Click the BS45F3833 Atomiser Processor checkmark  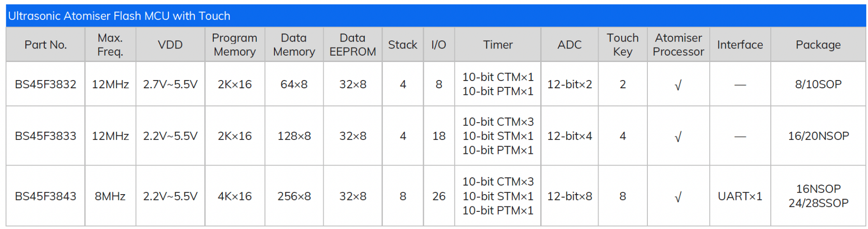click(678, 137)
